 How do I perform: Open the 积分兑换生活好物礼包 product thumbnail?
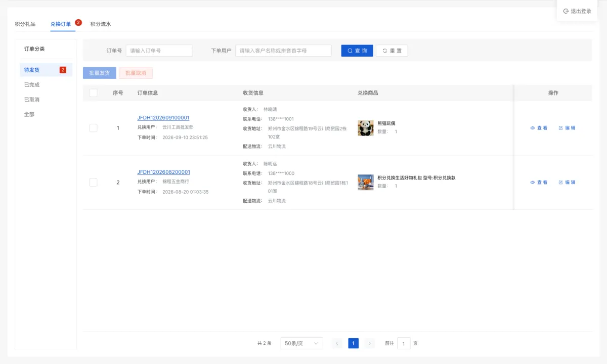(x=366, y=182)
